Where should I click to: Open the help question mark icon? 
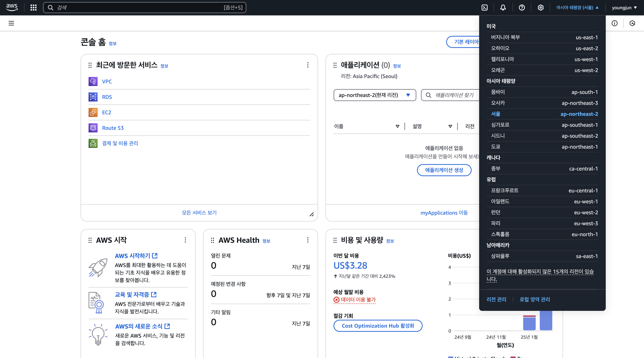tap(522, 8)
